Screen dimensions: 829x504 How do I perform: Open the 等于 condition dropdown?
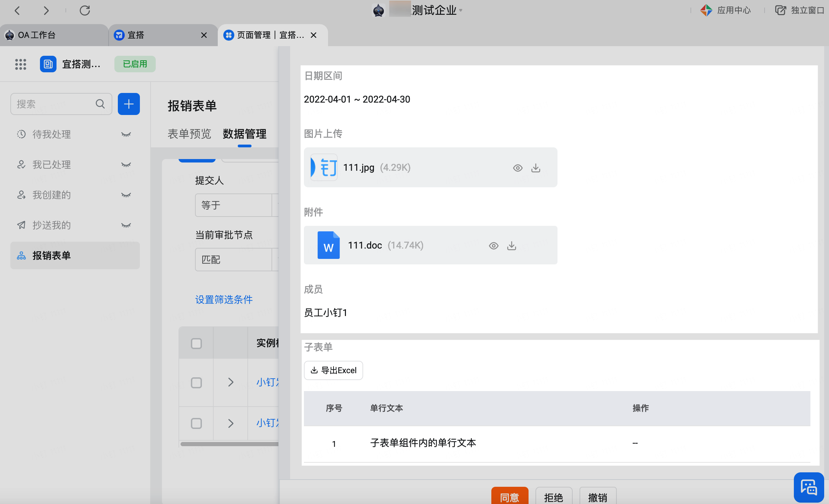tap(234, 205)
